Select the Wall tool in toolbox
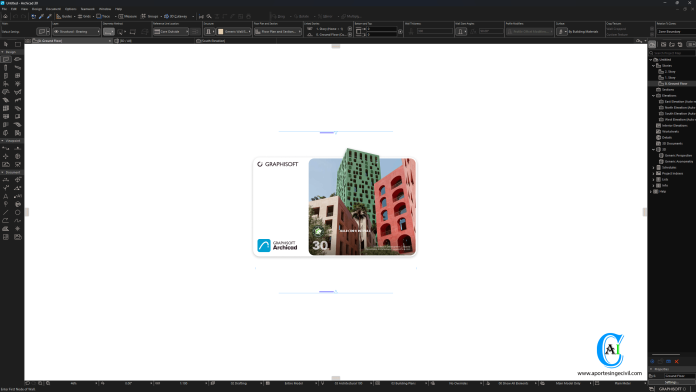 tap(6, 59)
